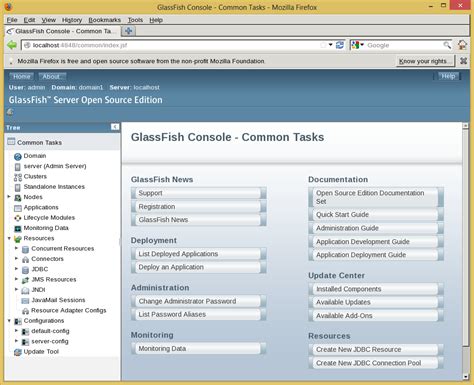Screen dimensions: 474x385
Task: Select the GlassFish Console browser tab
Action: 62,31
